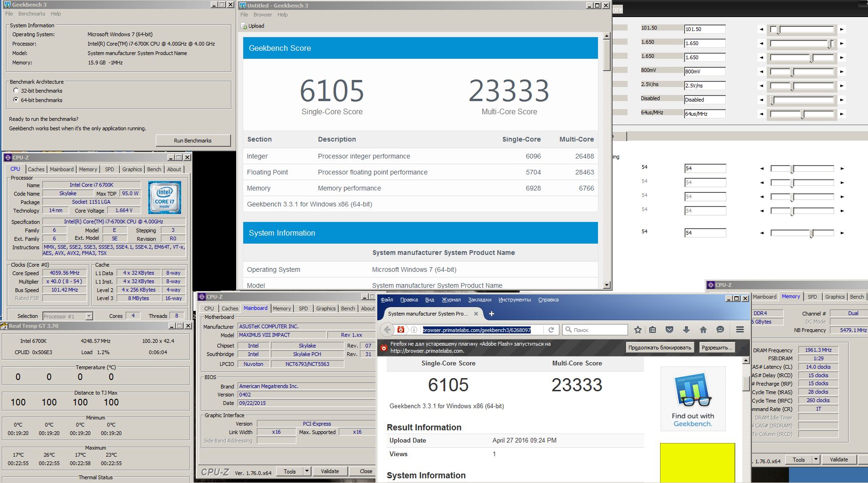Reload the Geekbench browser page
Screen dimensions: 868x483
(x=551, y=330)
